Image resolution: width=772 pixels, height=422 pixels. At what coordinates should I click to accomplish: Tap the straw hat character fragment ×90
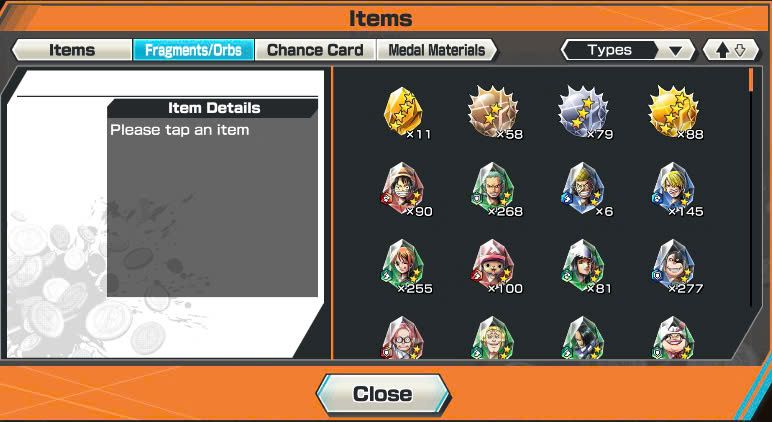(404, 189)
